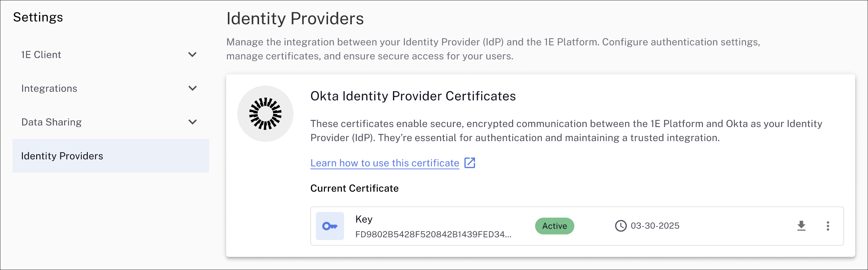
Task: Click the green Active status badge
Action: click(x=554, y=226)
